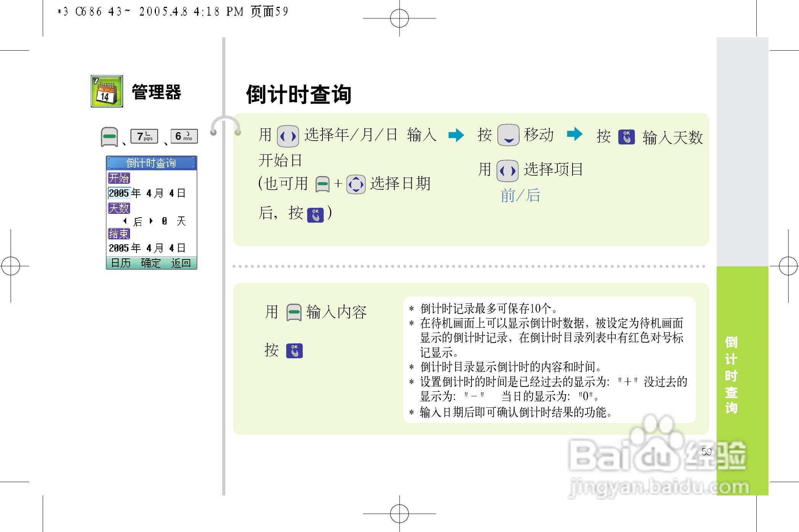The image size is (799, 532).
Task: Click the 倒计时查询 phone screen title bar
Action: coord(151,163)
